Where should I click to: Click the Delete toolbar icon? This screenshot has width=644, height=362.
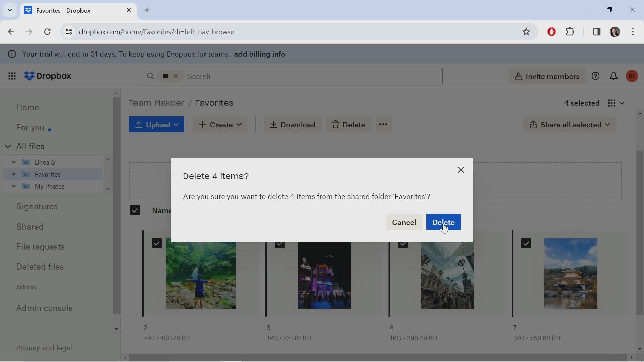click(x=348, y=125)
